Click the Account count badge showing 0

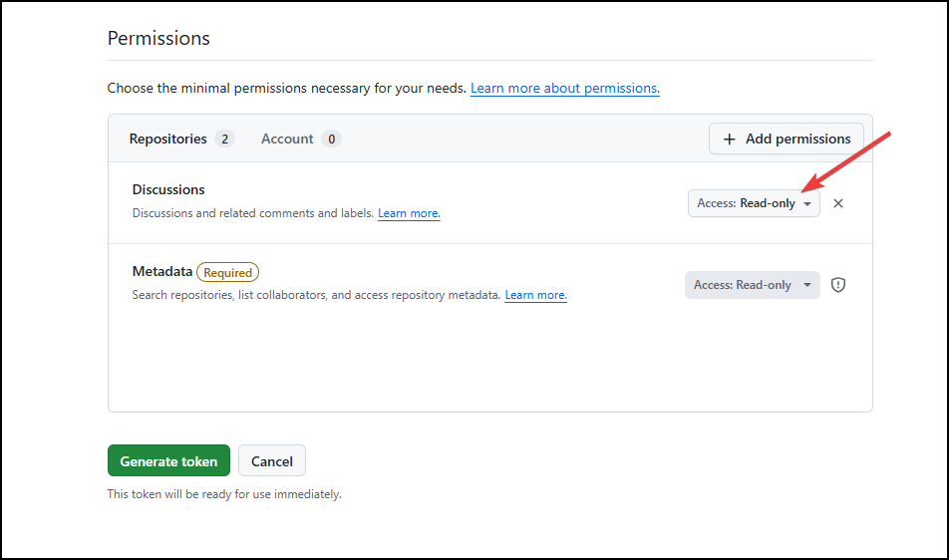point(331,140)
